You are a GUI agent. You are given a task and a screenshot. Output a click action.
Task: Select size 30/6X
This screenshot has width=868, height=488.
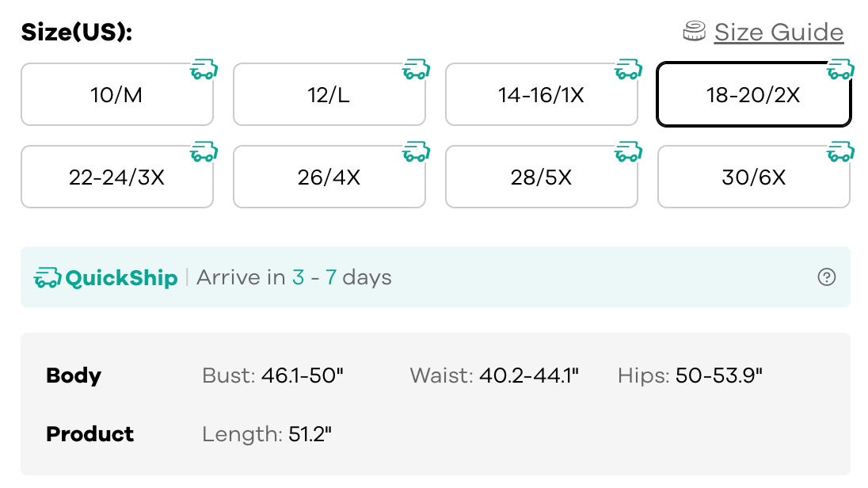pyautogui.click(x=753, y=177)
